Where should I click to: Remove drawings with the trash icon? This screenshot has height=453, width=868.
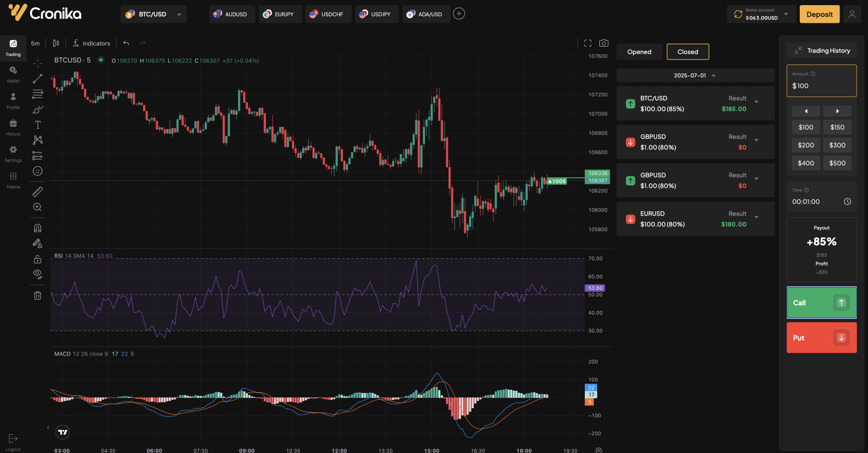point(38,296)
